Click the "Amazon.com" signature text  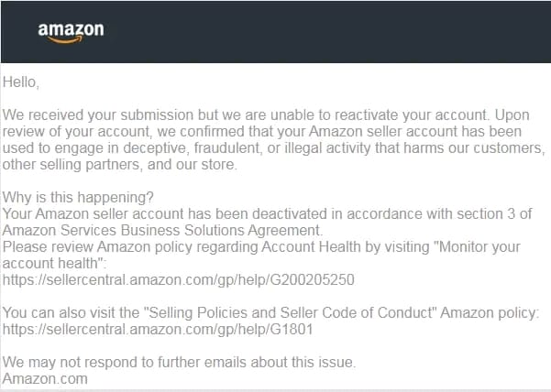pos(45,378)
